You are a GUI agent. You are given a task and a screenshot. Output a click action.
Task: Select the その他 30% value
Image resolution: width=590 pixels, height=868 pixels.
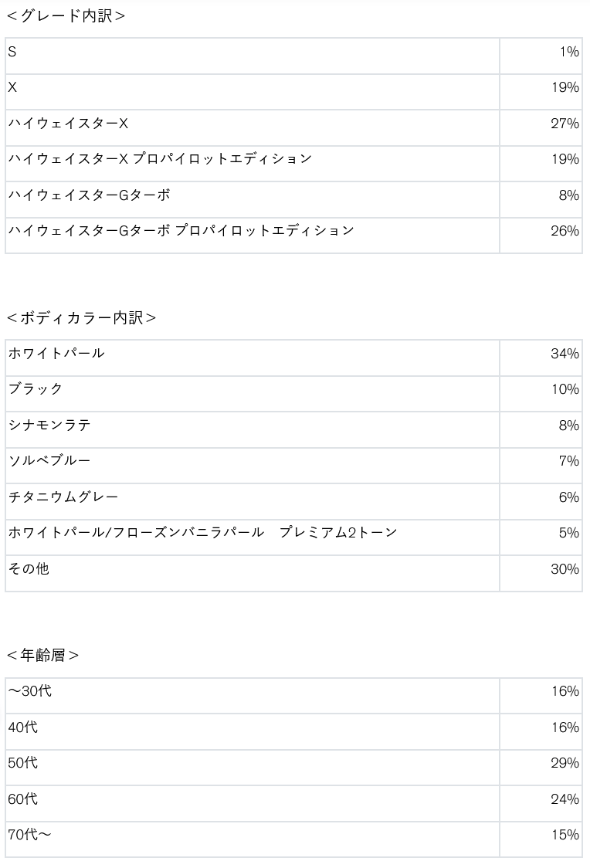click(x=565, y=569)
